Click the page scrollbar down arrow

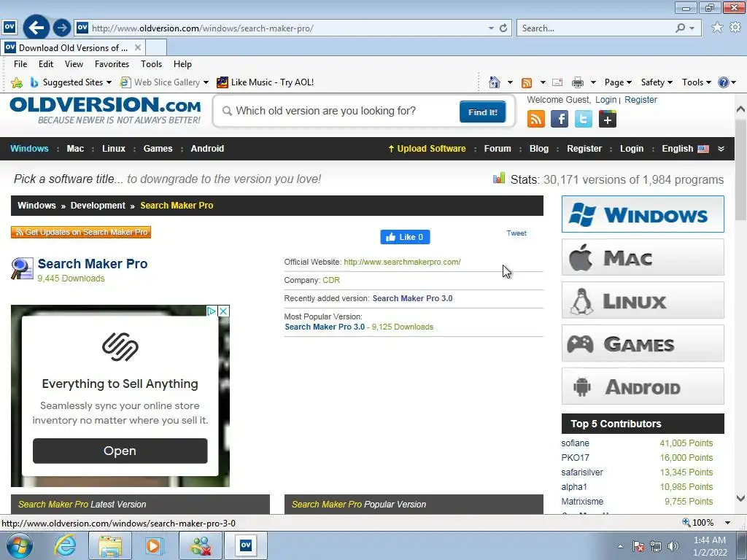point(741,499)
